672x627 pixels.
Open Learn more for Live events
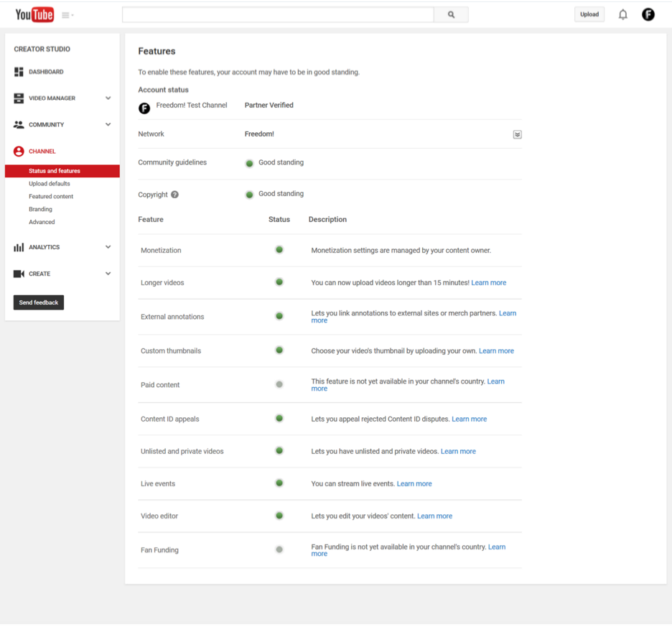[414, 484]
